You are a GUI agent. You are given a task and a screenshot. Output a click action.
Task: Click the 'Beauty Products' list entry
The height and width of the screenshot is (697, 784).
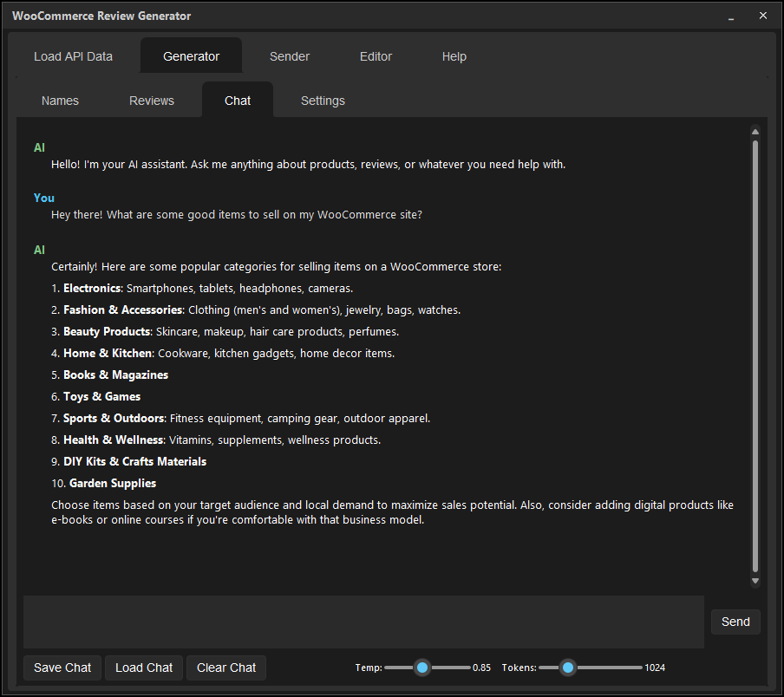[225, 331]
